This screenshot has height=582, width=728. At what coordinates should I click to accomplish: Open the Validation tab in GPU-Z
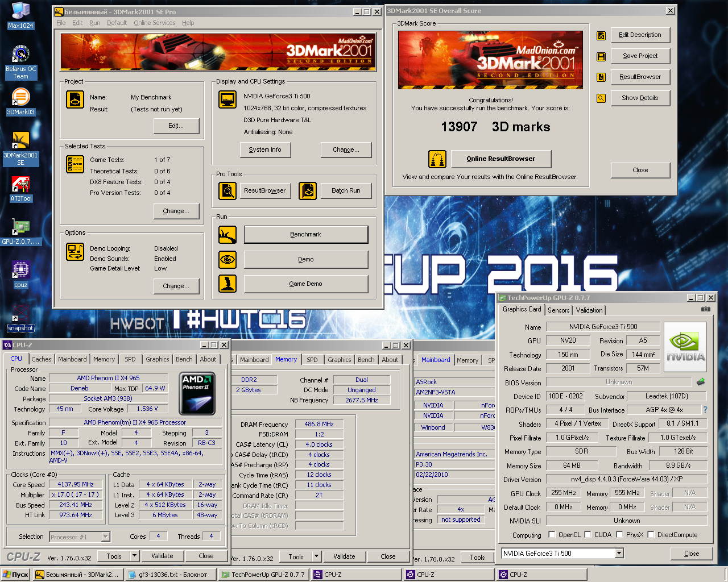point(589,310)
